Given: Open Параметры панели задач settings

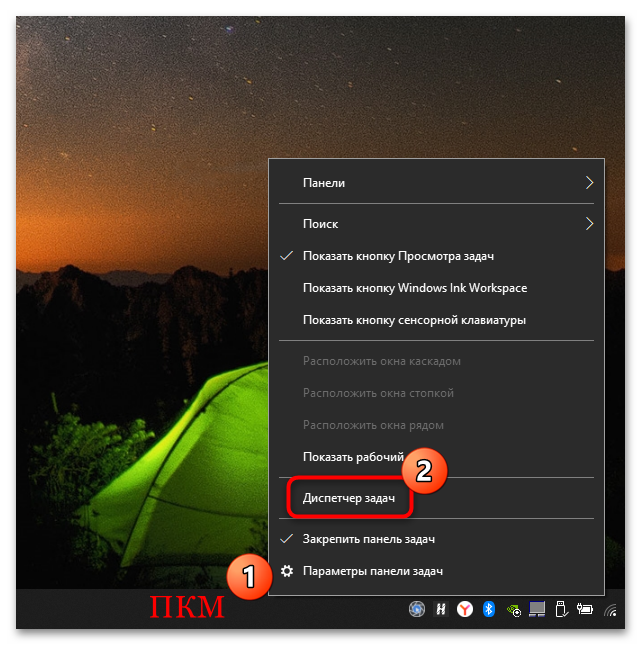Looking at the screenshot, I should [x=372, y=571].
